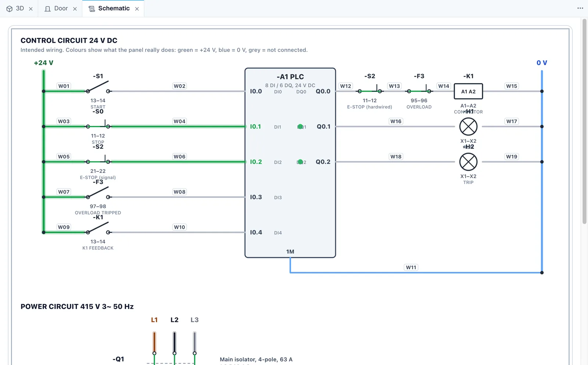Select wire label W08

click(180, 192)
